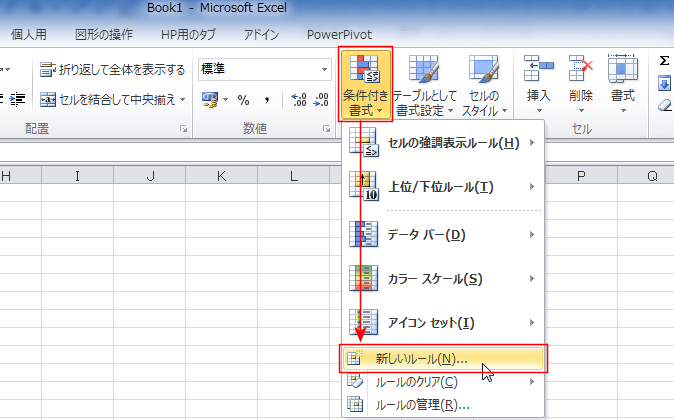Select ルールの管理 menu item
The image size is (674, 420).
coord(443,405)
